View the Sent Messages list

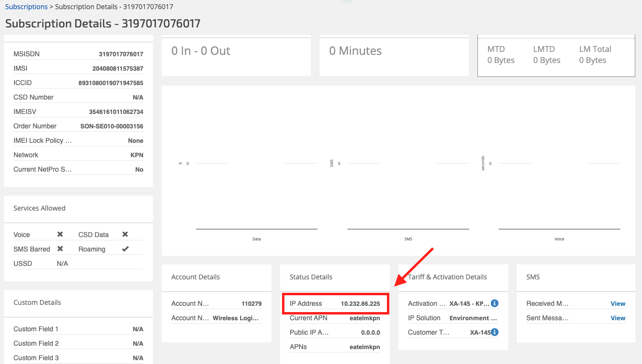point(618,318)
